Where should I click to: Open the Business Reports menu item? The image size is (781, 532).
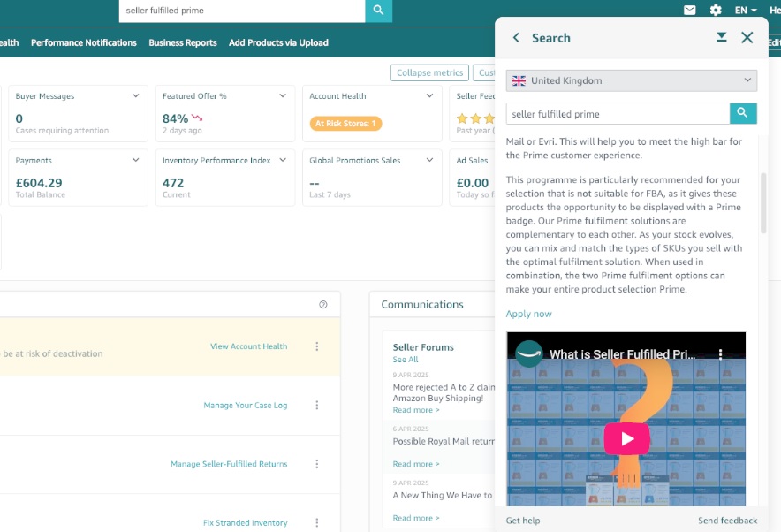click(183, 42)
